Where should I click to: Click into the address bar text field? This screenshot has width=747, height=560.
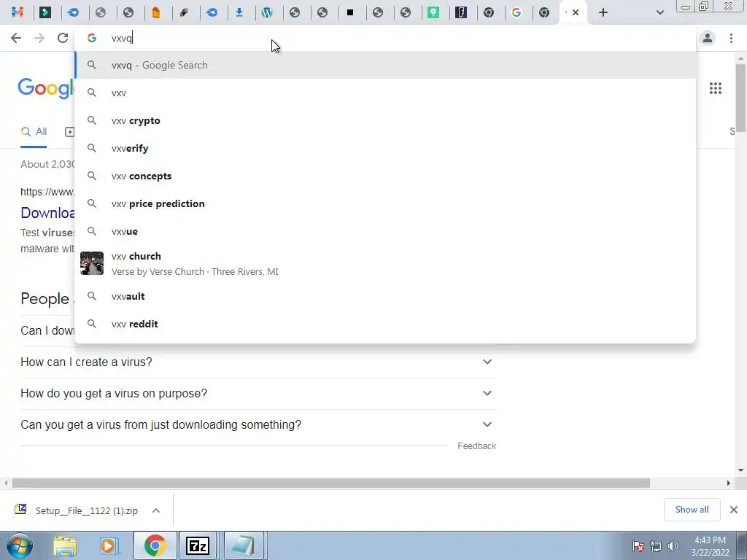[x=385, y=38]
